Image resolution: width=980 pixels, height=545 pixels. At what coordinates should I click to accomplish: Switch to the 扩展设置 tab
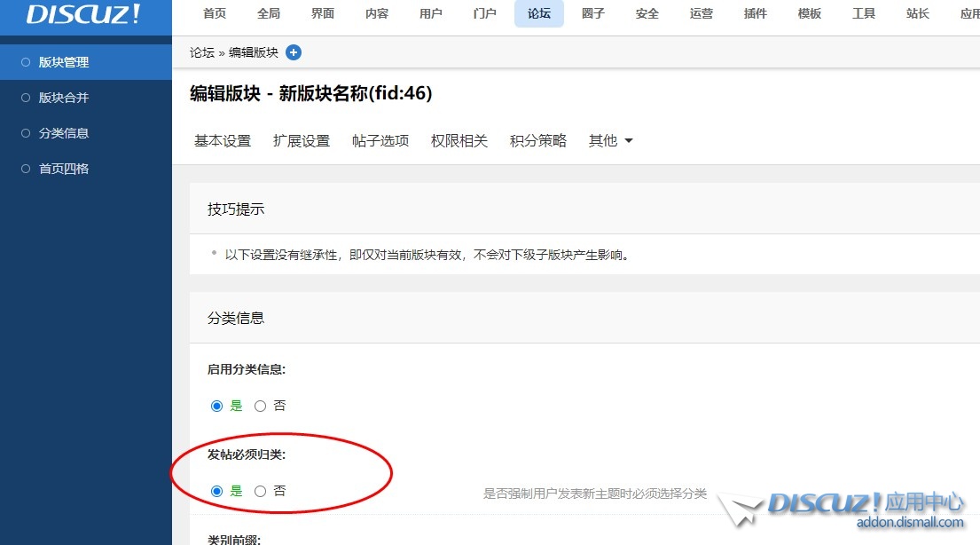(x=301, y=140)
